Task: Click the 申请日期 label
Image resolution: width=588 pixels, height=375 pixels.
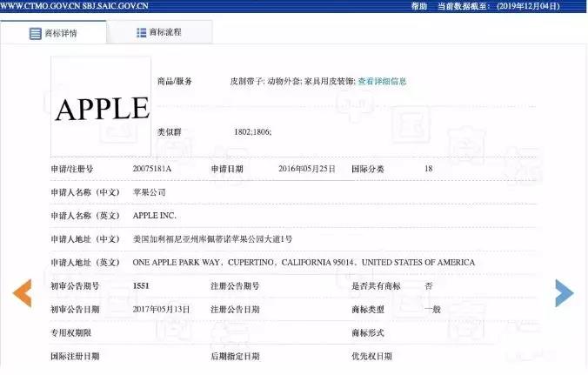Action: click(x=227, y=169)
